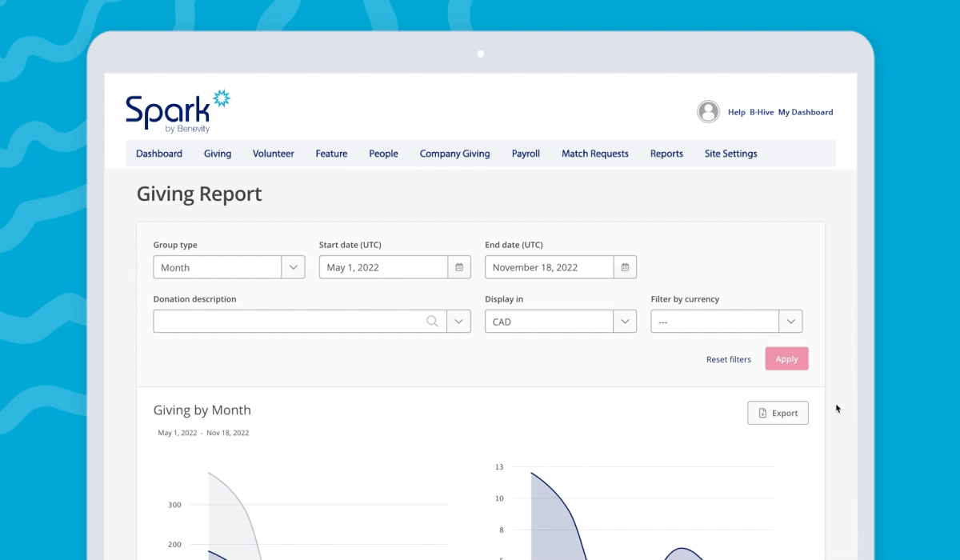Click the Giving by Month chart title
960x560 pixels.
click(202, 410)
